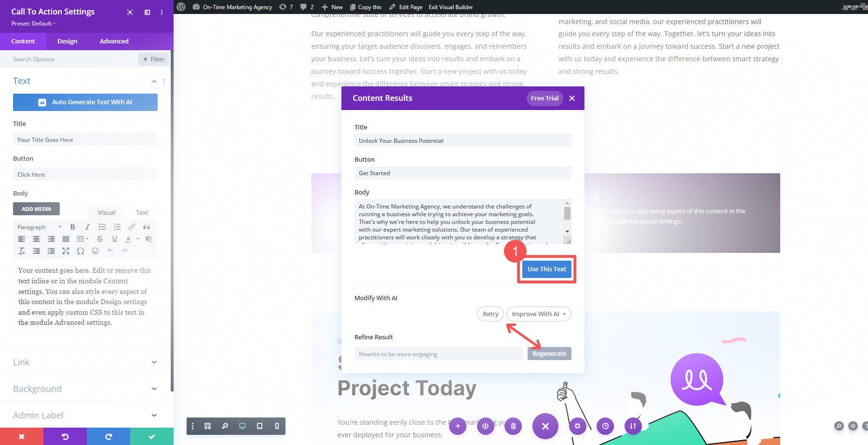Switch to the Design tab
Screen dimensions: 868x445
(x=67, y=41)
